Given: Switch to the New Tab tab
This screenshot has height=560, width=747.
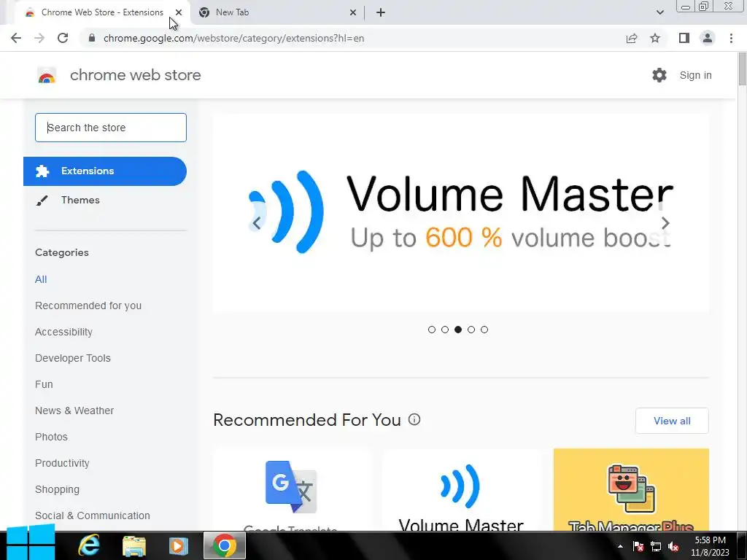Looking at the screenshot, I should pos(278,12).
